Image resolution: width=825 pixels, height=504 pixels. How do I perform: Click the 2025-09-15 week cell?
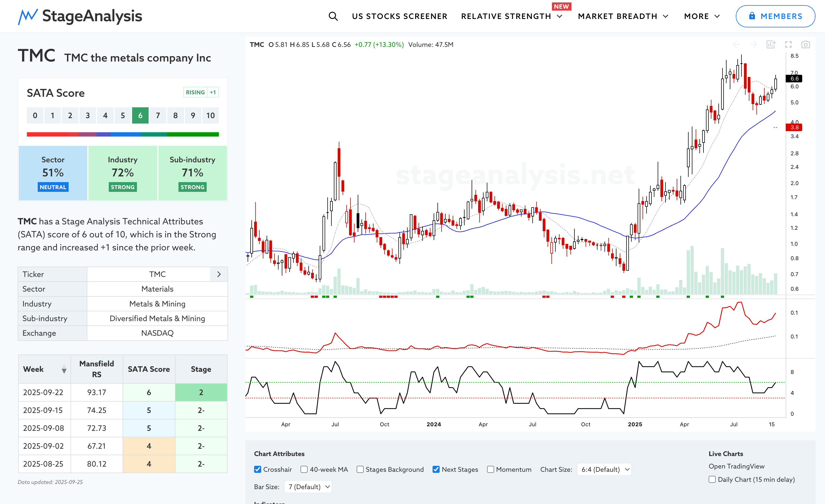pyautogui.click(x=44, y=410)
